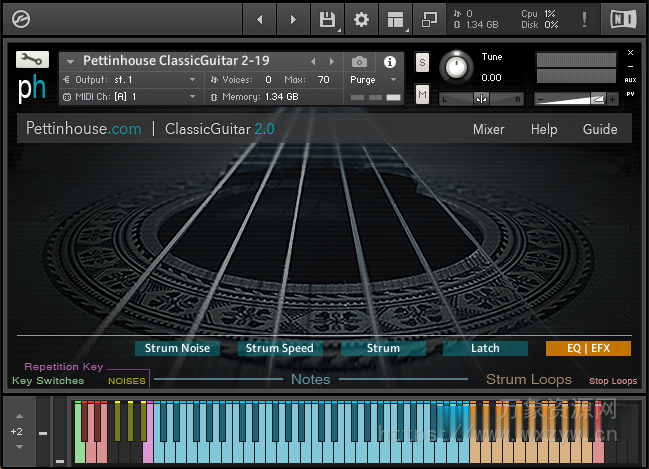Click the Cpu 1% readout
This screenshot has width=649, height=469.
click(538, 14)
